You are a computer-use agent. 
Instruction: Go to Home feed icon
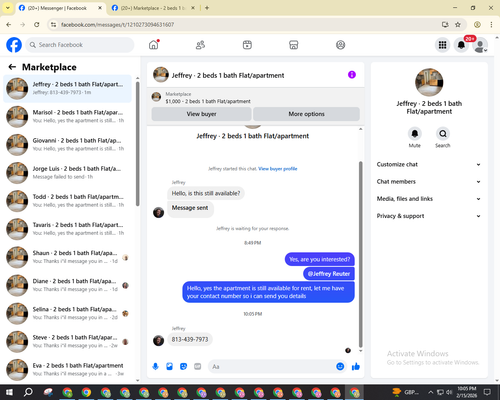154,45
